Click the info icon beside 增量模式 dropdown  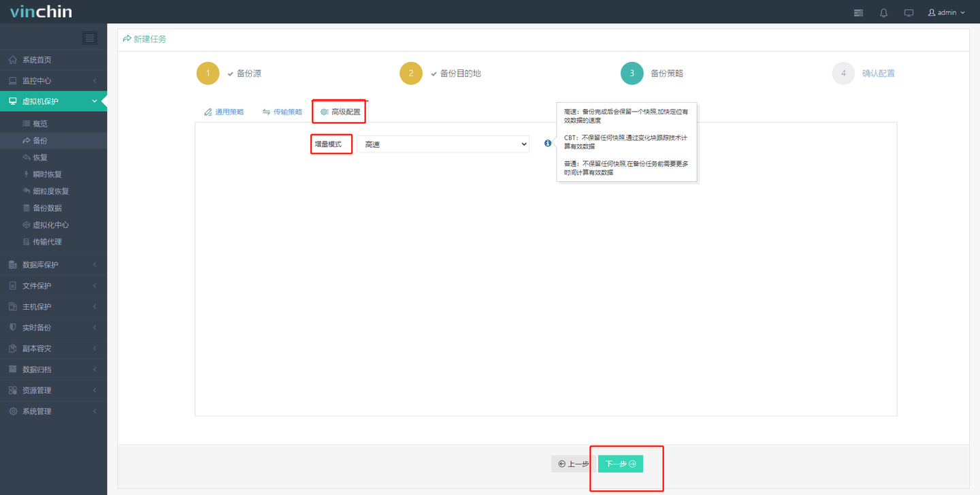click(x=548, y=144)
